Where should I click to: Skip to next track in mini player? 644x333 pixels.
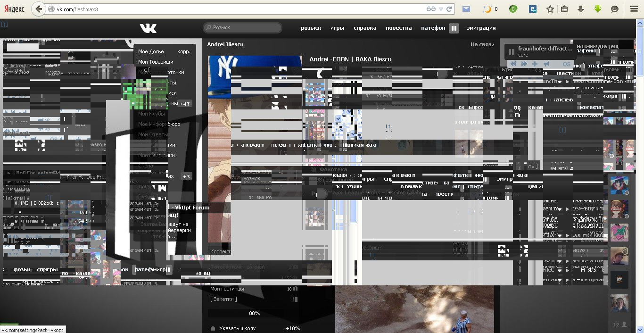tap(524, 64)
